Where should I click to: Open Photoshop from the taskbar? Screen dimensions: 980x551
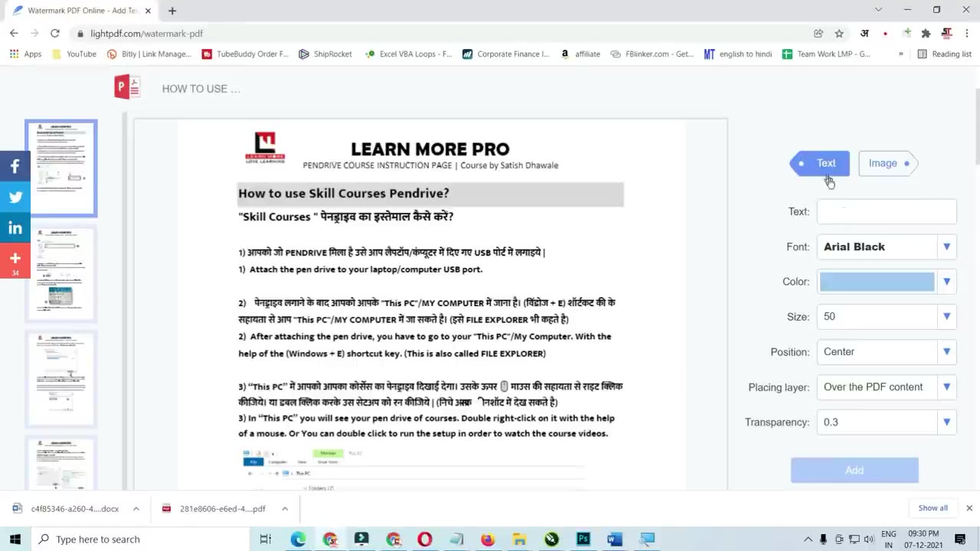point(583,539)
